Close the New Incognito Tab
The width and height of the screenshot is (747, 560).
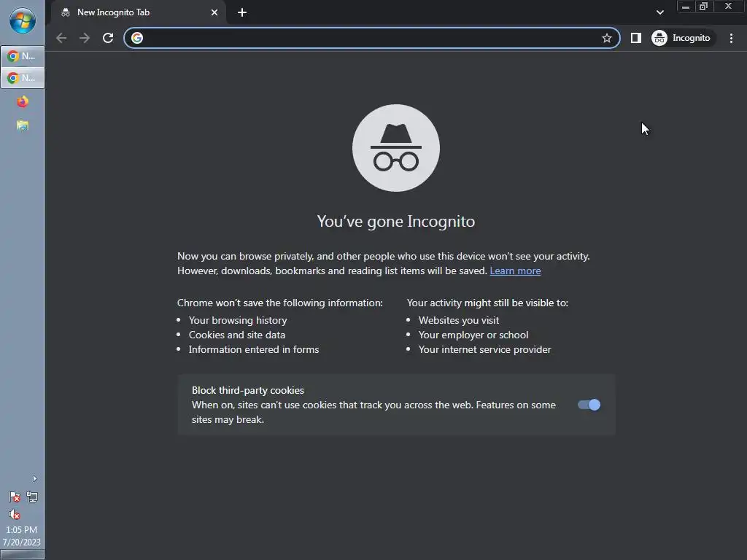coord(214,12)
